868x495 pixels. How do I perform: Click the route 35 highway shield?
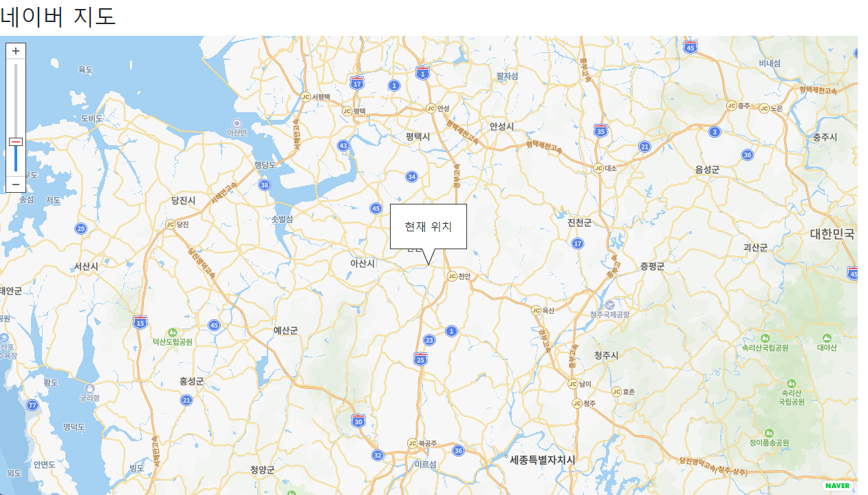[601, 130]
